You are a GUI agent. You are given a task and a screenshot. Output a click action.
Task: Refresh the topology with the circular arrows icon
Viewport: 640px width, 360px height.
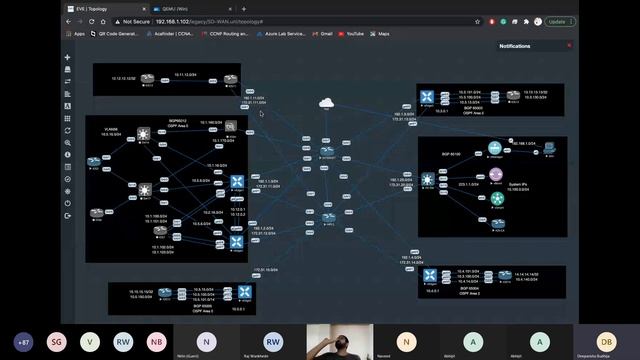[x=67, y=131]
